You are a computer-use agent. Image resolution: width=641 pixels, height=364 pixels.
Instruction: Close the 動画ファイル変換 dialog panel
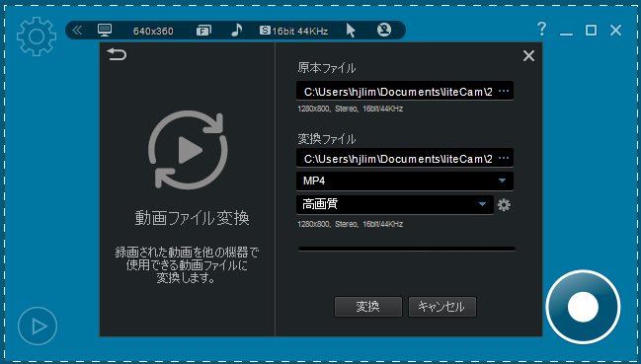click(528, 56)
